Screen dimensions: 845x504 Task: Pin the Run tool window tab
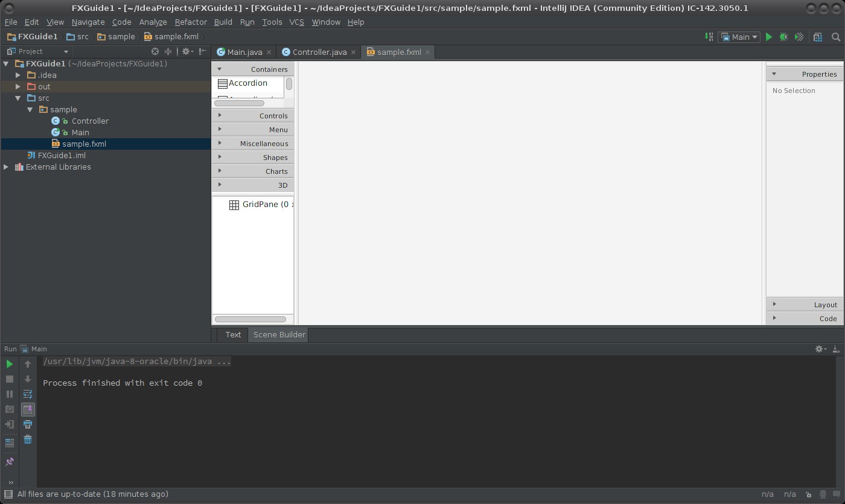(x=10, y=462)
